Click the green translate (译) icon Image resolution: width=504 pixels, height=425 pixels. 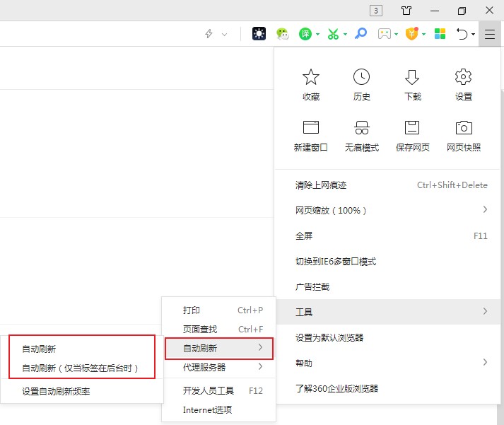[x=305, y=34]
